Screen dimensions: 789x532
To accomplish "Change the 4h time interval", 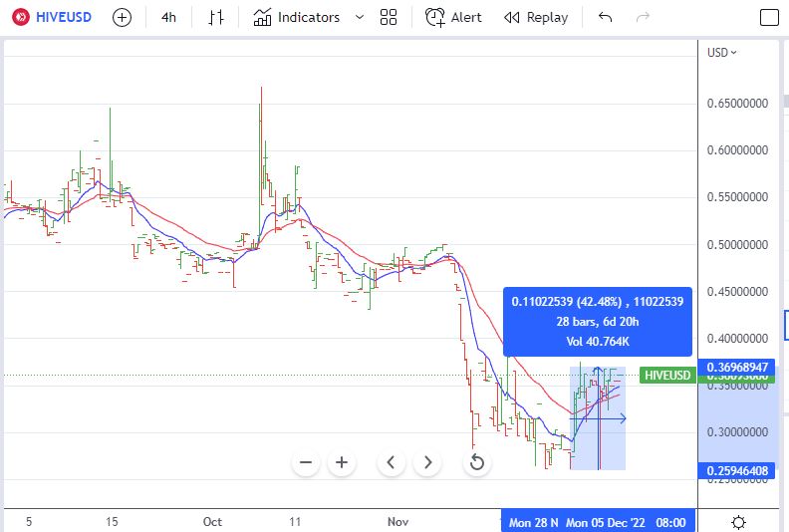I will click(168, 18).
